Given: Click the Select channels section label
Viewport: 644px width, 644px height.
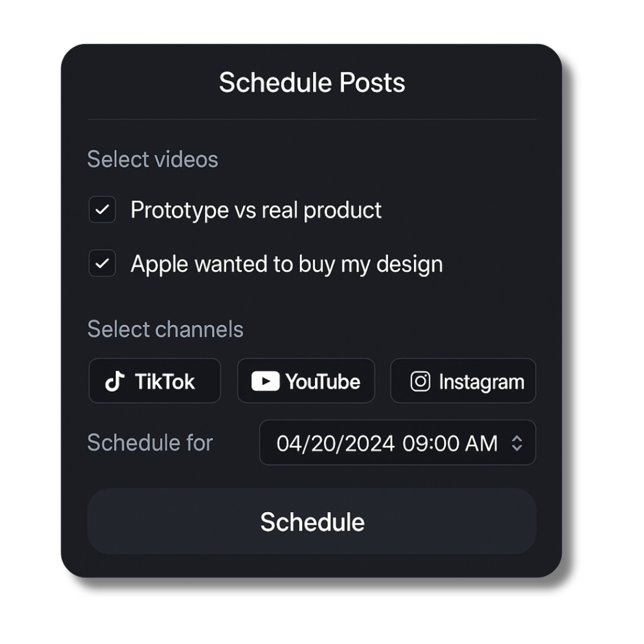Looking at the screenshot, I should point(165,329).
